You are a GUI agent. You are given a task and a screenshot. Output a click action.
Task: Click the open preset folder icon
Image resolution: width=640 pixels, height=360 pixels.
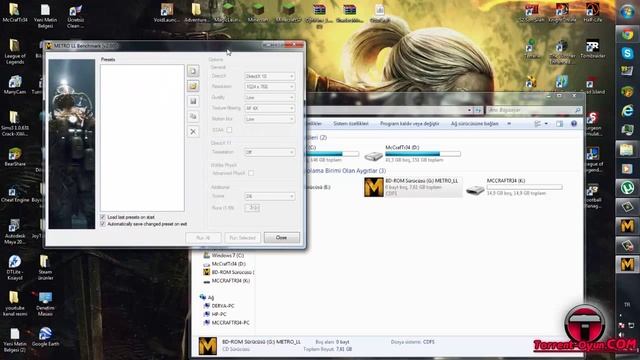(193, 86)
